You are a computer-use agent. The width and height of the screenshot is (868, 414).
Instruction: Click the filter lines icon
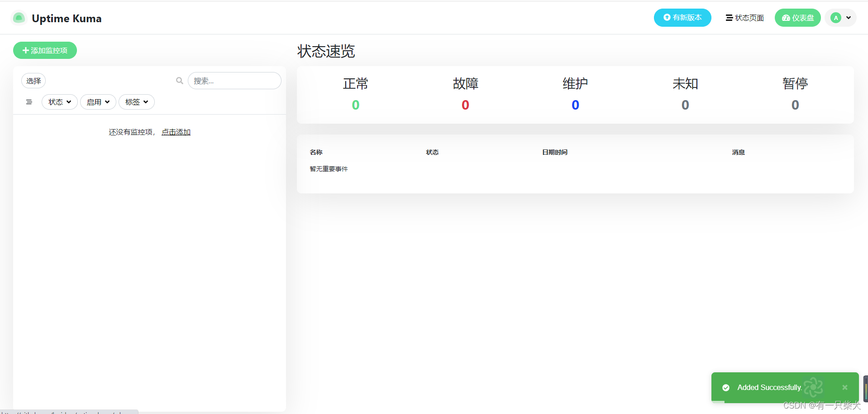coord(29,102)
